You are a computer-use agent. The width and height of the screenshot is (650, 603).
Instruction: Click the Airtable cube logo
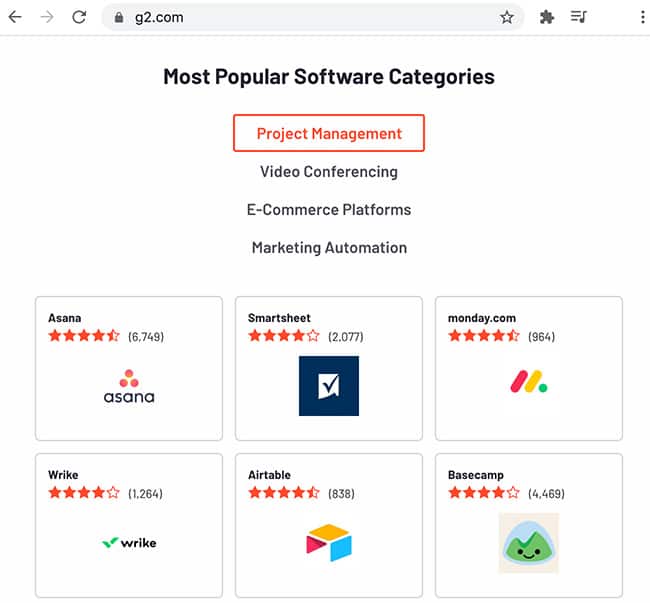(x=329, y=542)
